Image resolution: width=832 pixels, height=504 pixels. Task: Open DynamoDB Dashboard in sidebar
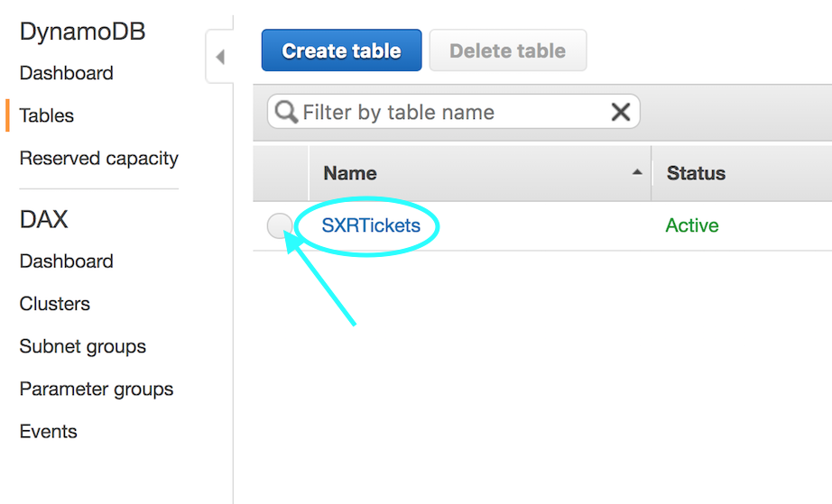[67, 73]
